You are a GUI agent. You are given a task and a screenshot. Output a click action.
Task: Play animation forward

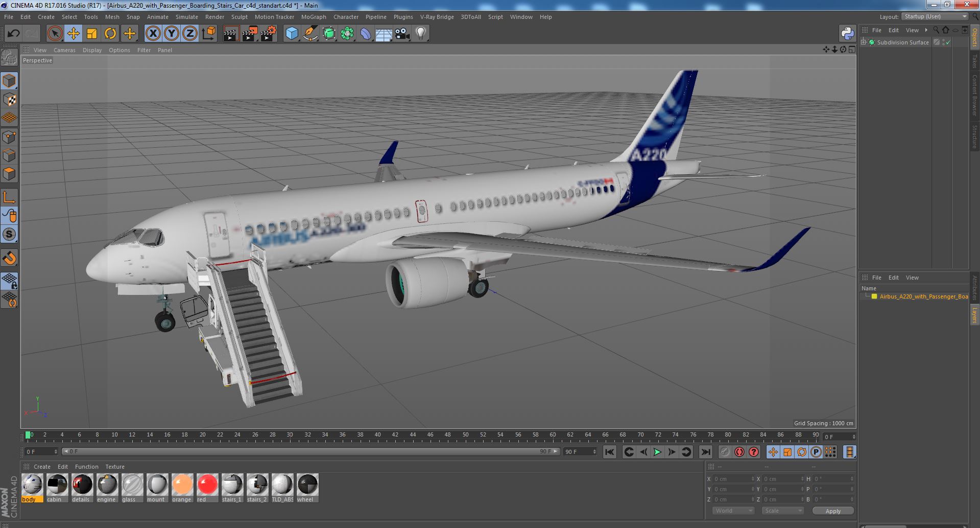[x=657, y=452]
